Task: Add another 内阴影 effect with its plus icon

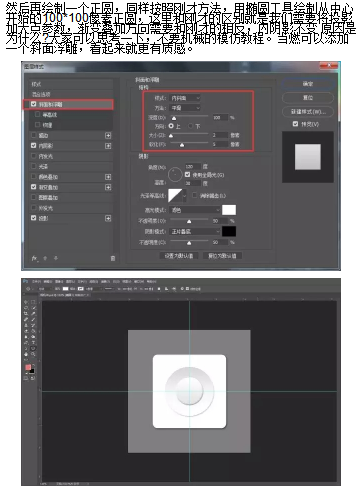Action: 108,146
